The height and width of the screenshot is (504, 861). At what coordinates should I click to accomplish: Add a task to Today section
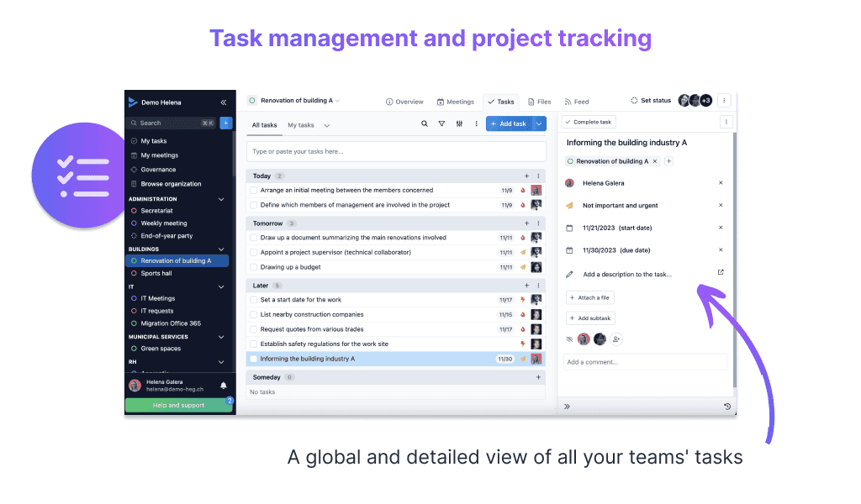tap(526, 176)
